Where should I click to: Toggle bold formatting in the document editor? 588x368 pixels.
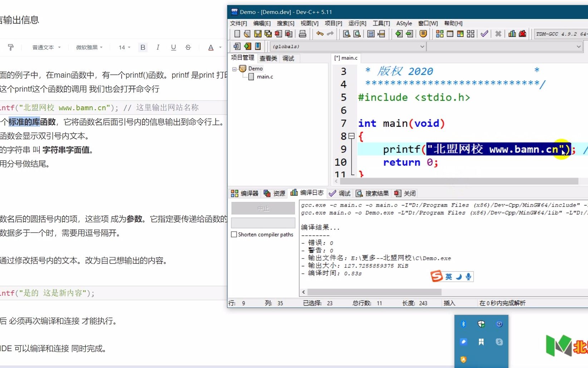point(143,47)
